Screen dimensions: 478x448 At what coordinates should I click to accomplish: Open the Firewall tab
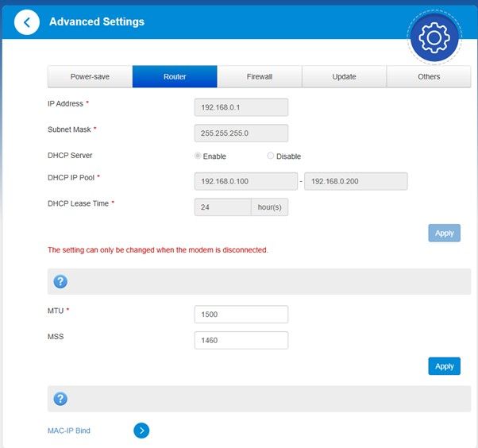259,77
